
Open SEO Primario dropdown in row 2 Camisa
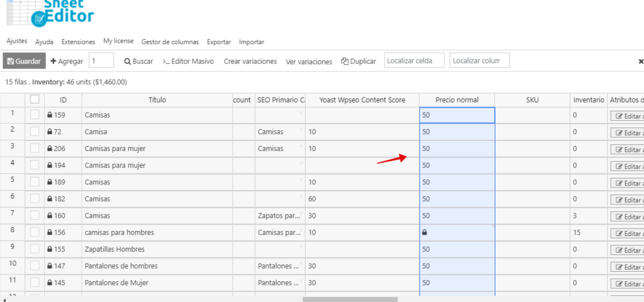coord(301,130)
